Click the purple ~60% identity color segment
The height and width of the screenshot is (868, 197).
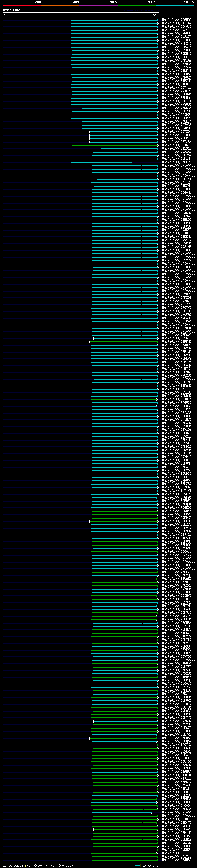click(99, 6)
